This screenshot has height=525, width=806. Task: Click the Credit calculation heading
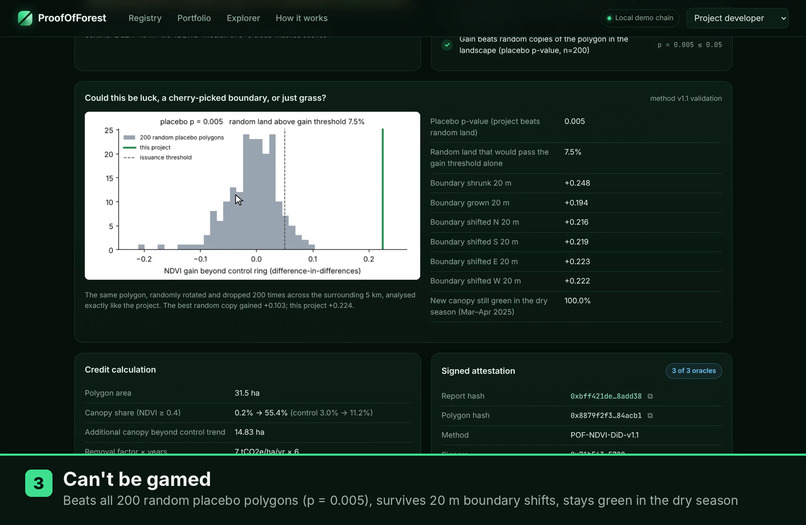[120, 370]
